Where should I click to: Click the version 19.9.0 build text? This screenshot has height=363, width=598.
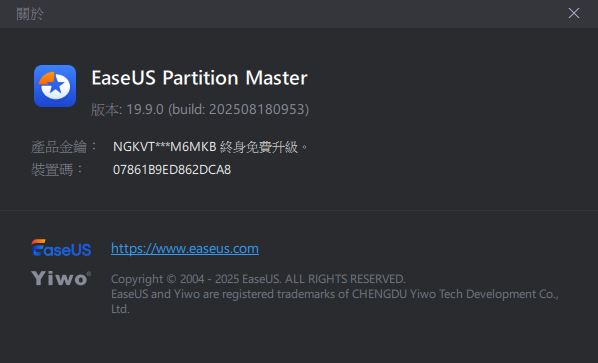pos(200,109)
